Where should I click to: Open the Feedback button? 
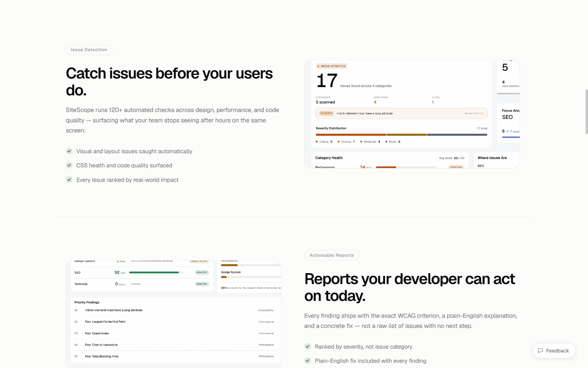554,350
